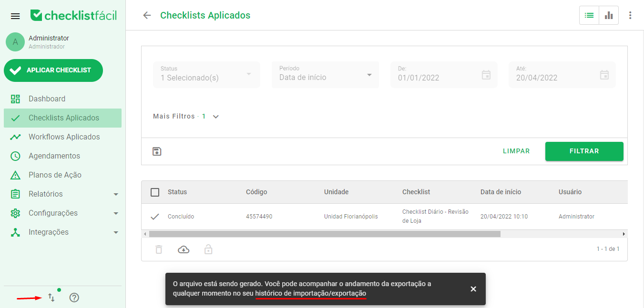The width and height of the screenshot is (644, 308).
Task: Open the Período dropdown
Action: tap(325, 75)
